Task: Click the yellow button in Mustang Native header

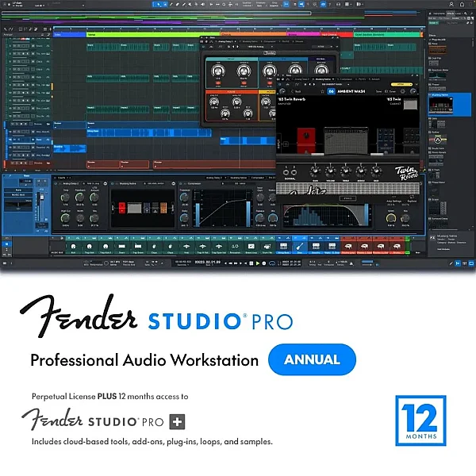Action: click(401, 84)
